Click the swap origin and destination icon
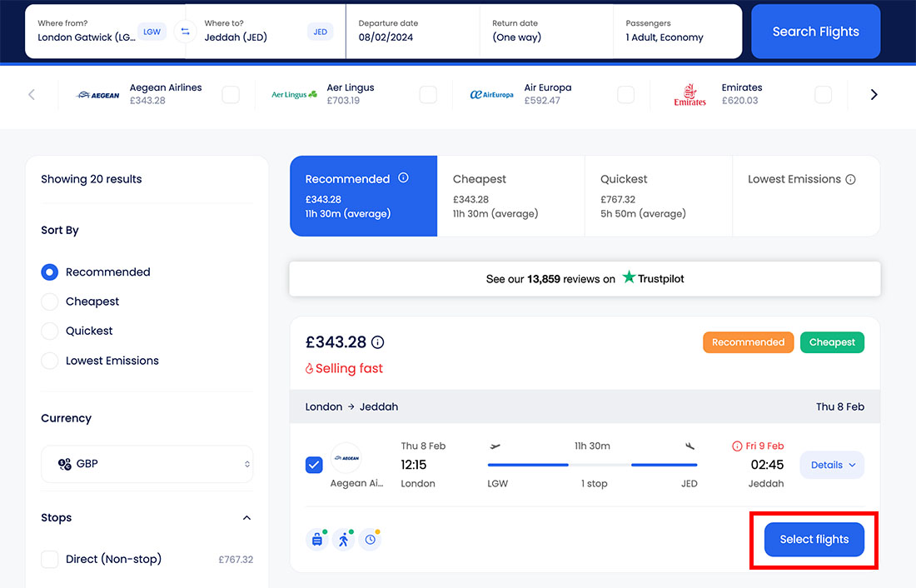The image size is (916, 588). point(185,32)
